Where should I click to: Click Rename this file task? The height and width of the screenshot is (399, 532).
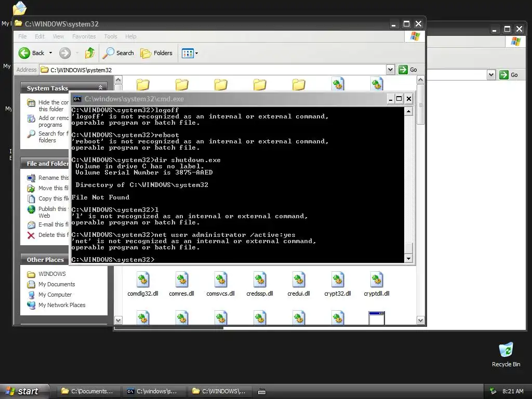tap(48, 178)
